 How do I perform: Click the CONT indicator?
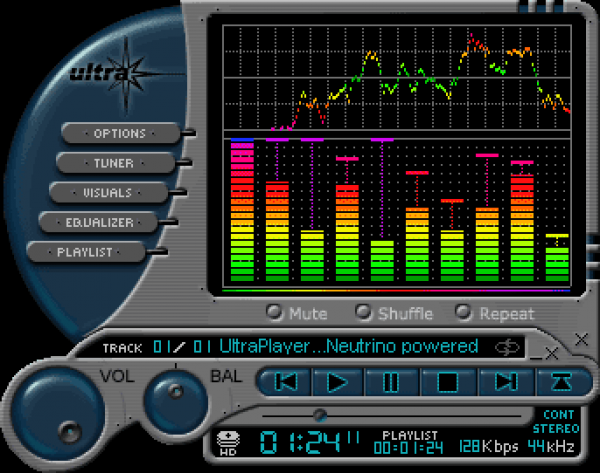tap(559, 414)
